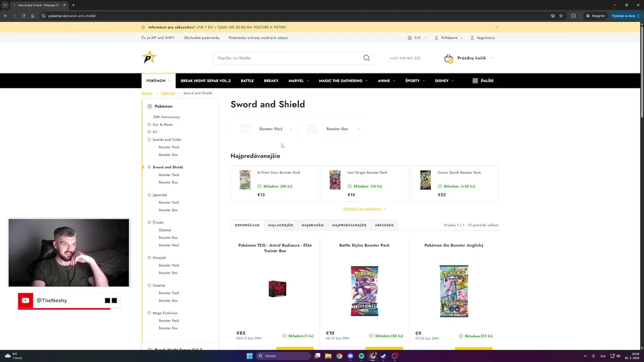Close the yellow info banner

point(497,27)
